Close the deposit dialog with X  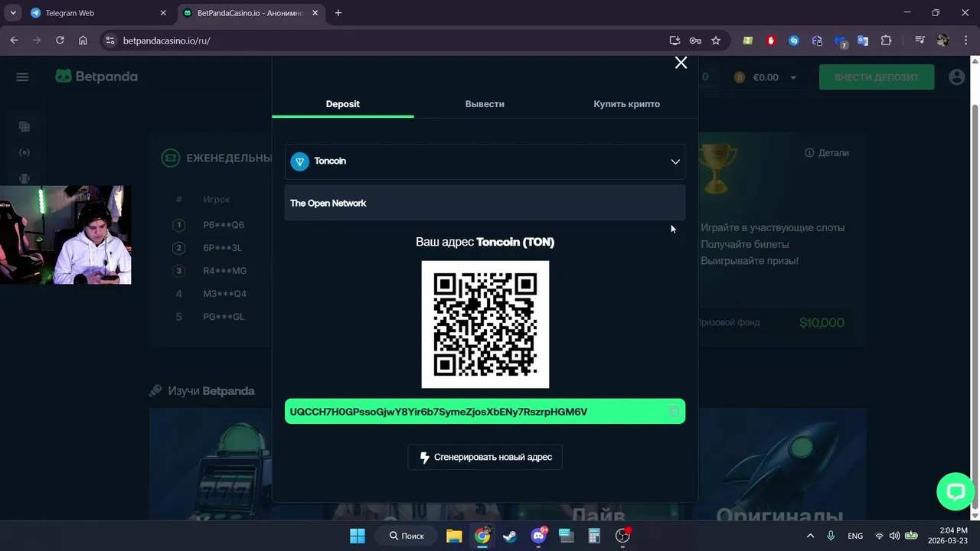coord(681,63)
